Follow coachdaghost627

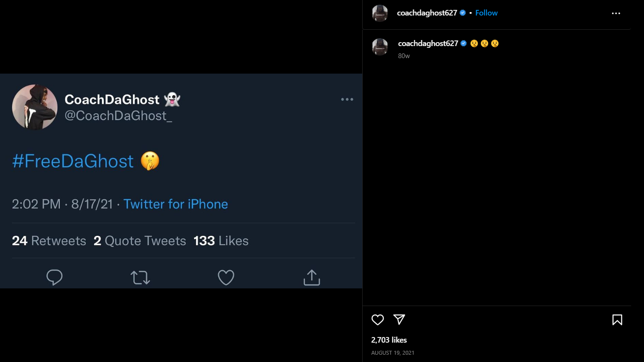point(486,13)
